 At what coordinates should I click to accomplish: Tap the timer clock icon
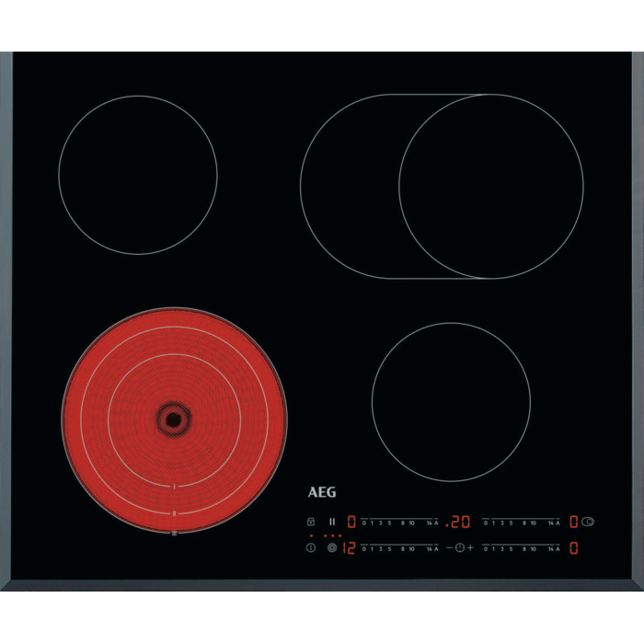(460, 548)
